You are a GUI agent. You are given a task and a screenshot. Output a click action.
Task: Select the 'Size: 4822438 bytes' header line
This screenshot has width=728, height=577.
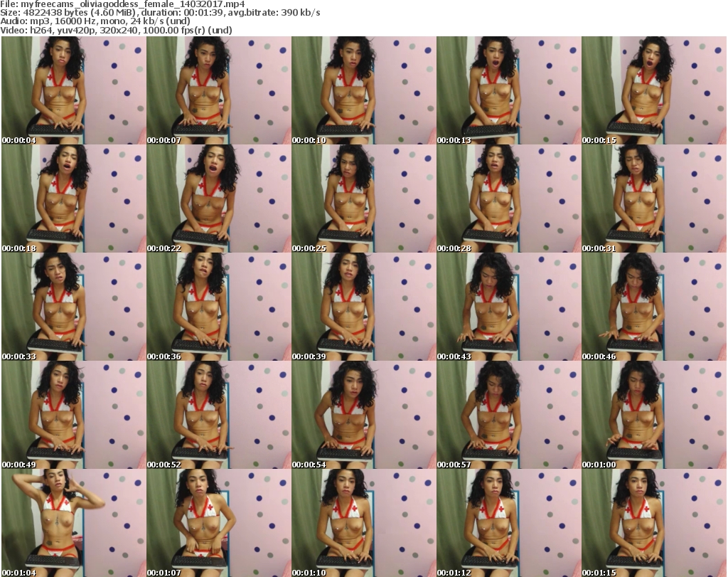pyautogui.click(x=160, y=13)
